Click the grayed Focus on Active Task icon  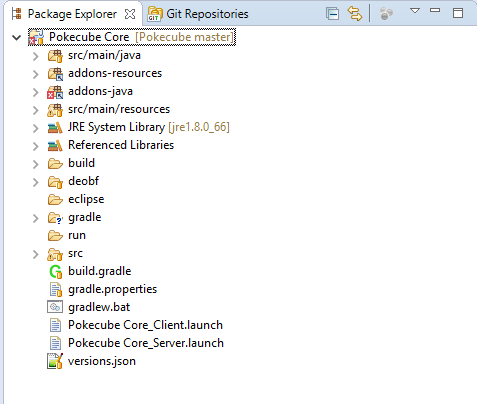click(386, 14)
